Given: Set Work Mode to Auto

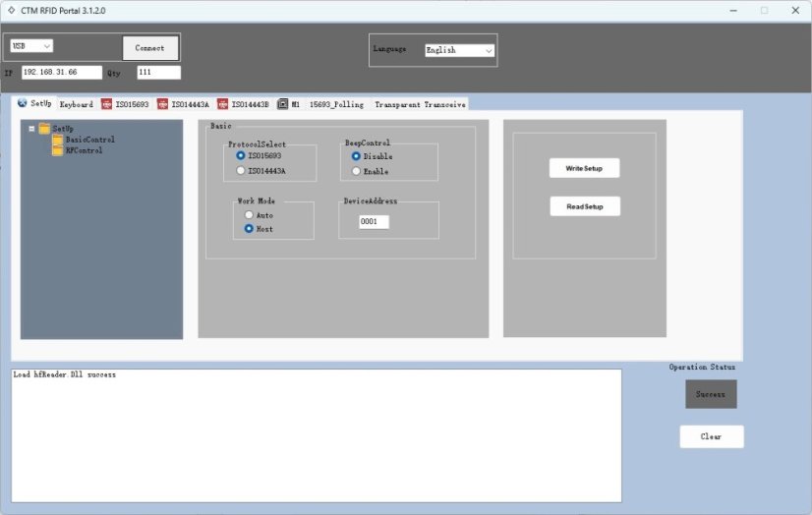Looking at the screenshot, I should point(250,214).
